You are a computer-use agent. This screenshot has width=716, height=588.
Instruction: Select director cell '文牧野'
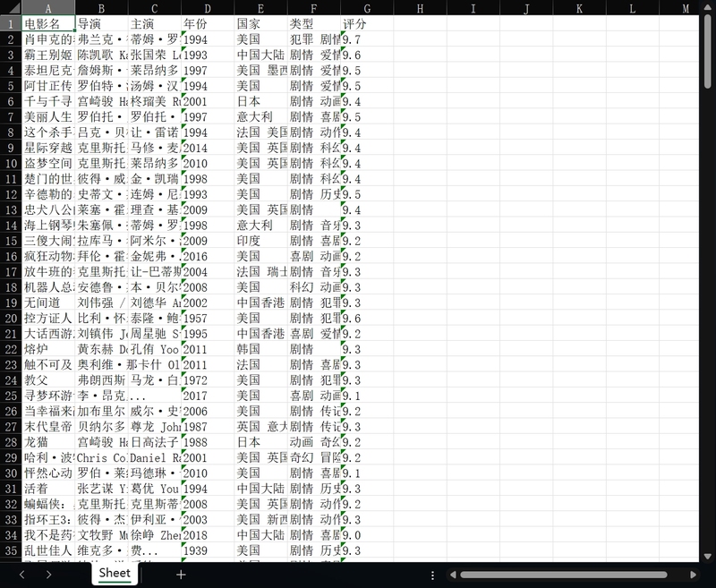coord(101,534)
